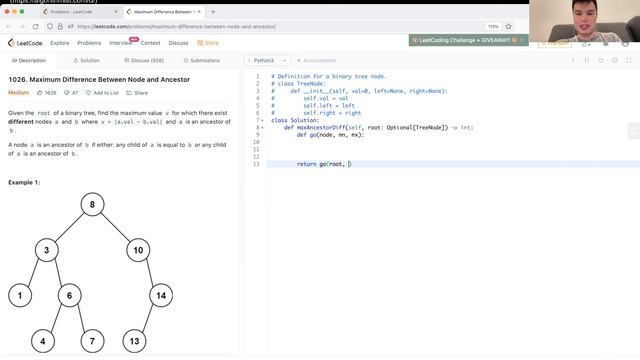Open the editor settings icon
Viewport: 640px width, 360px height.
[615, 60]
